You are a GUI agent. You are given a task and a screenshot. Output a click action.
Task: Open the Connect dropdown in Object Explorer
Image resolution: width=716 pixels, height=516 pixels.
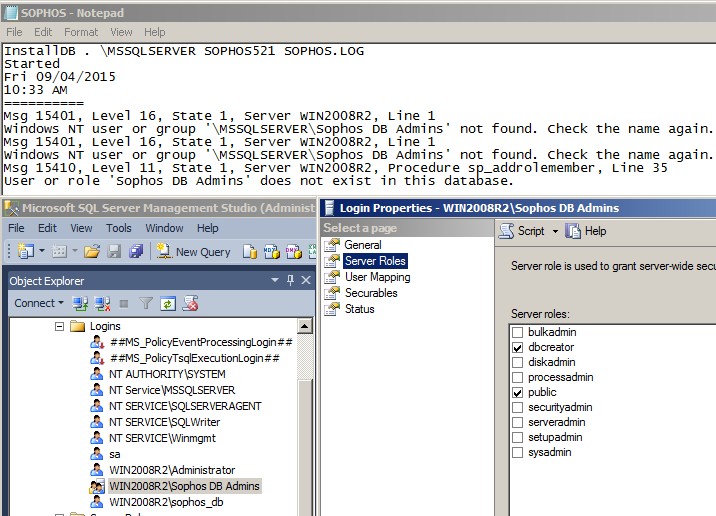click(x=38, y=303)
